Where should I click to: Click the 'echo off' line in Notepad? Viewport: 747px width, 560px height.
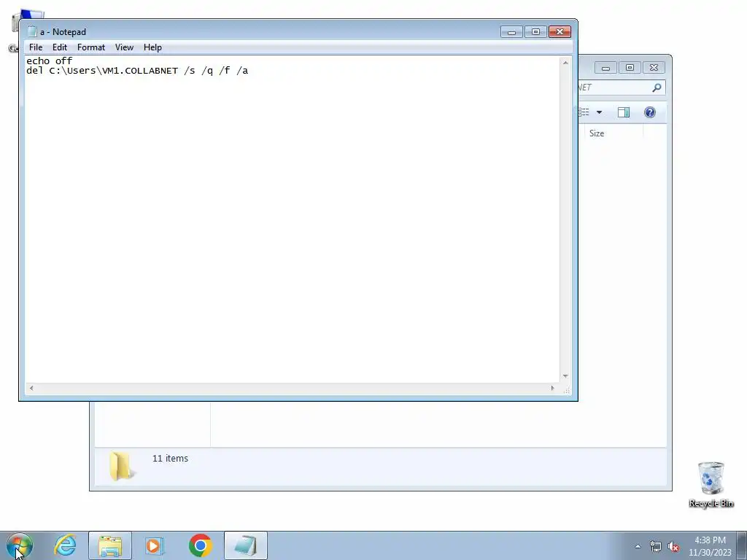pyautogui.click(x=49, y=61)
